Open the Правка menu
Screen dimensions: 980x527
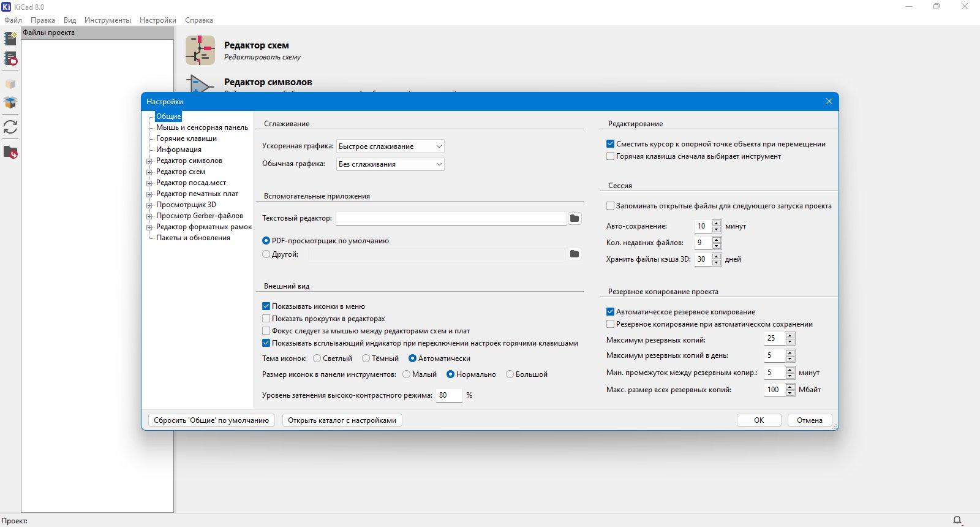pos(43,20)
